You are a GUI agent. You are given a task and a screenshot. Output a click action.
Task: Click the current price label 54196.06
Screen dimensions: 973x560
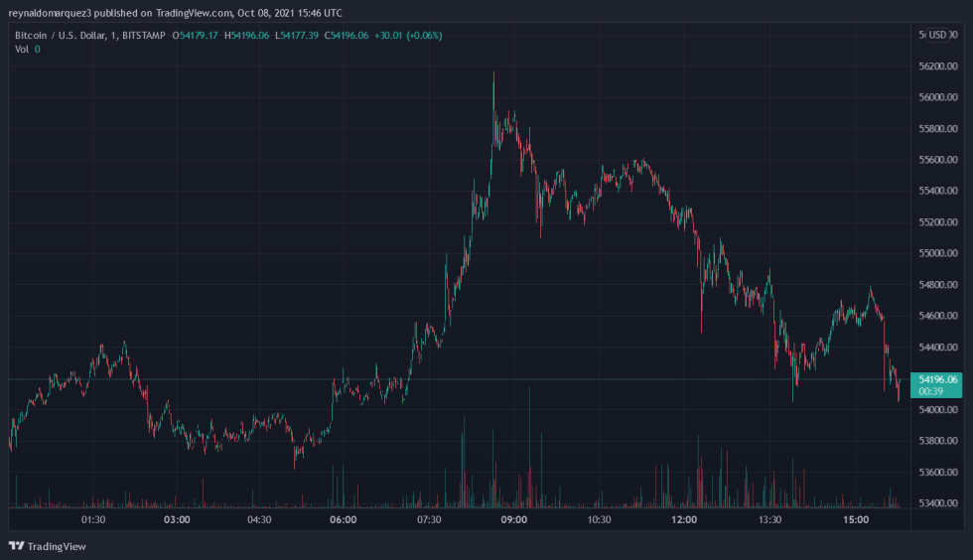pos(937,379)
